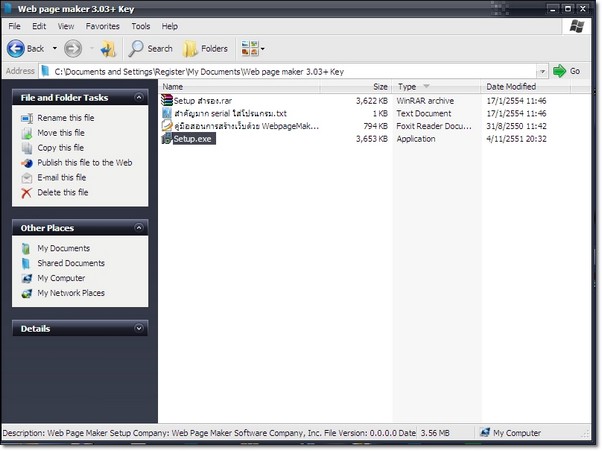Click the Setup.exe application icon
The width and height of the screenshot is (602, 451).
point(167,139)
